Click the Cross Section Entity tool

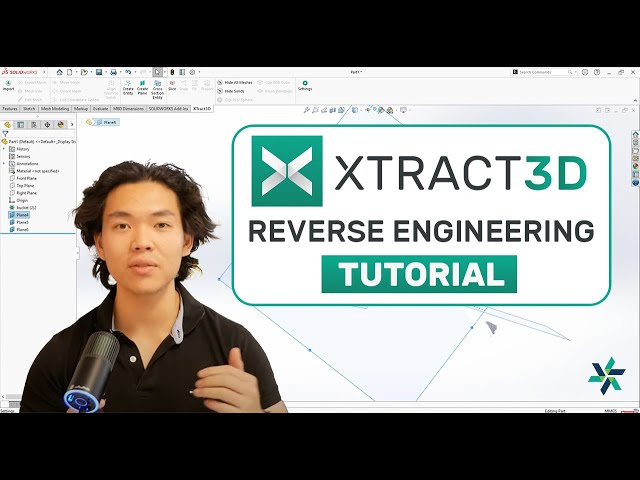point(158,90)
